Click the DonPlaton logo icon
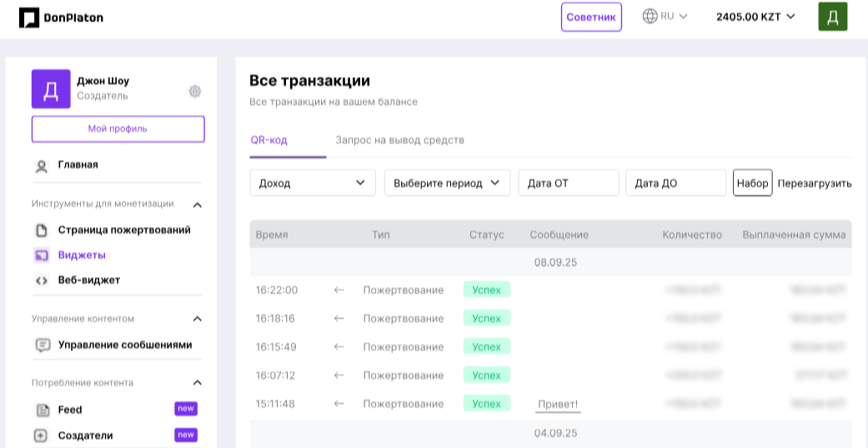This screenshot has height=448, width=868. (x=29, y=18)
